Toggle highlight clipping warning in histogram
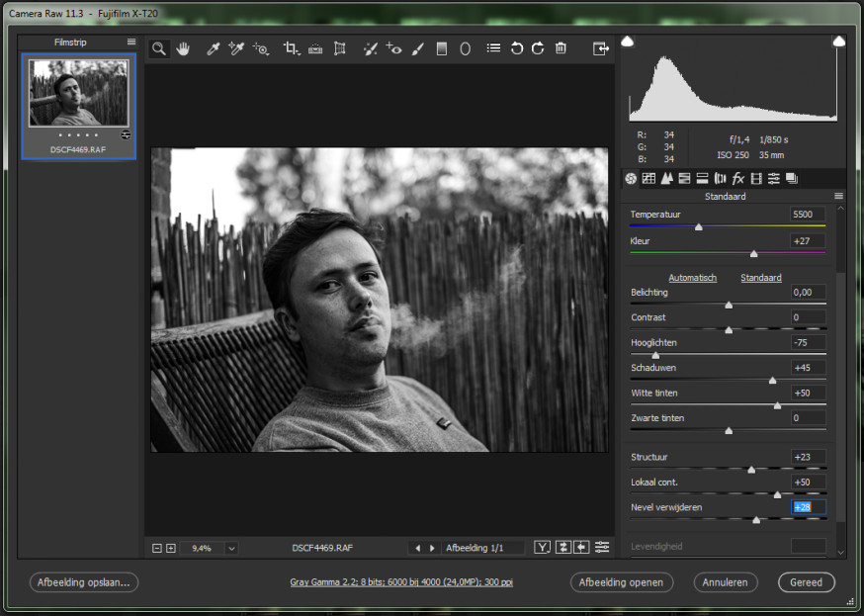Viewport: 864px width, 616px height. pos(838,42)
